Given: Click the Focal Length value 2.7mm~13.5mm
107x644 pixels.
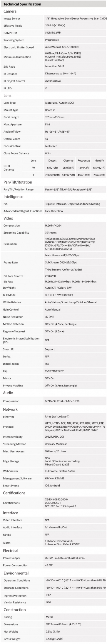Looking at the screenshot, I should 55,117.
